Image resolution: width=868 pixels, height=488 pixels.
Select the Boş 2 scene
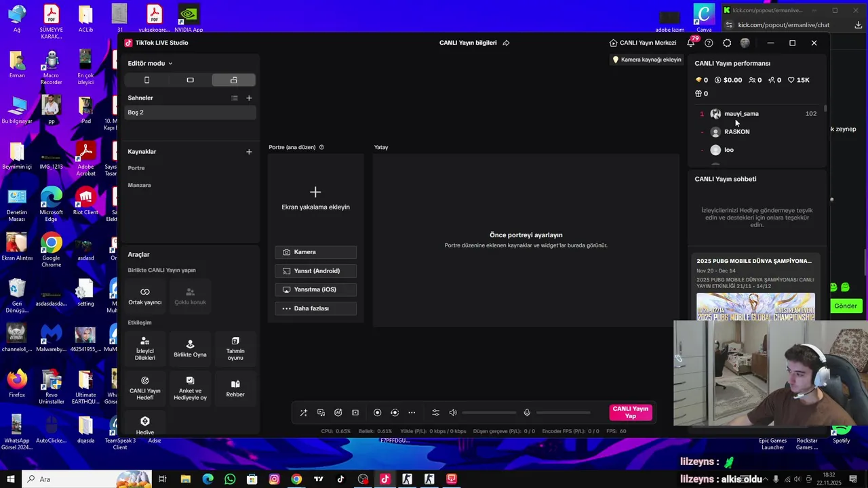click(190, 113)
